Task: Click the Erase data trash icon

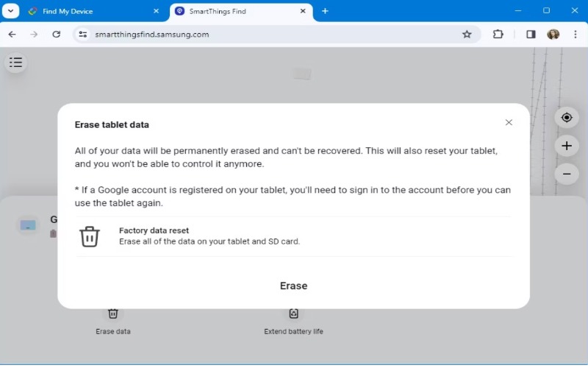Action: pos(113,314)
